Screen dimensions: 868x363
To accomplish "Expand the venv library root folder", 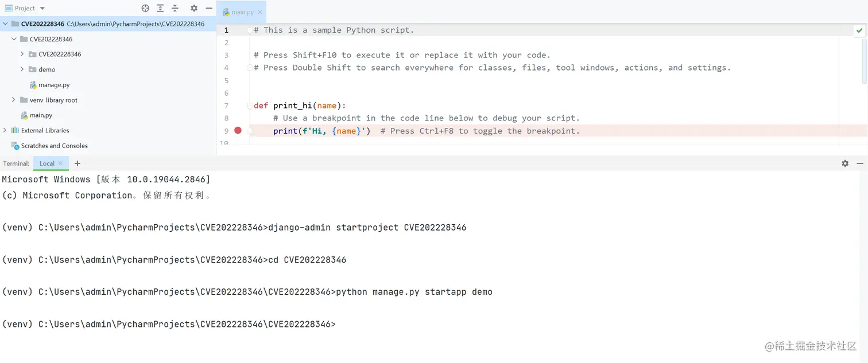I will point(14,100).
